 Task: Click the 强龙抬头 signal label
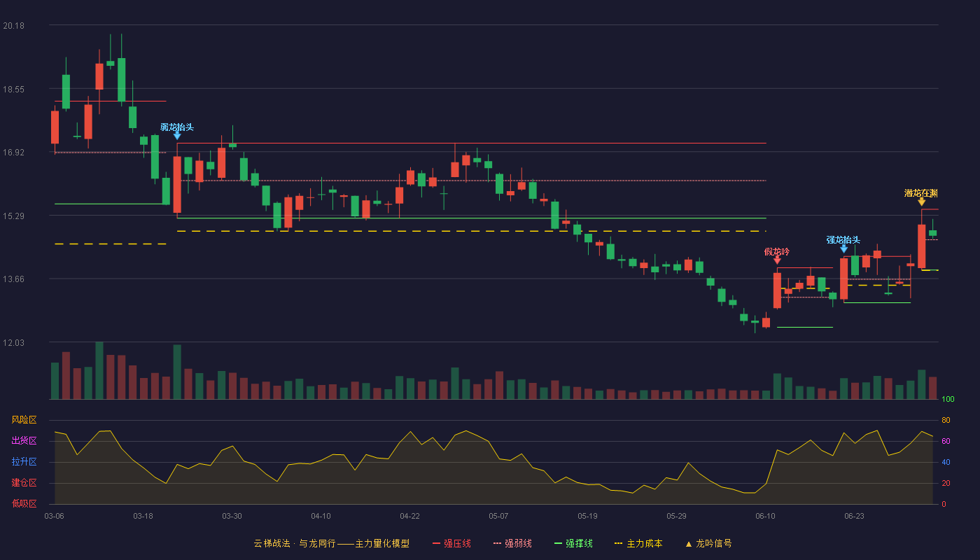[843, 239]
